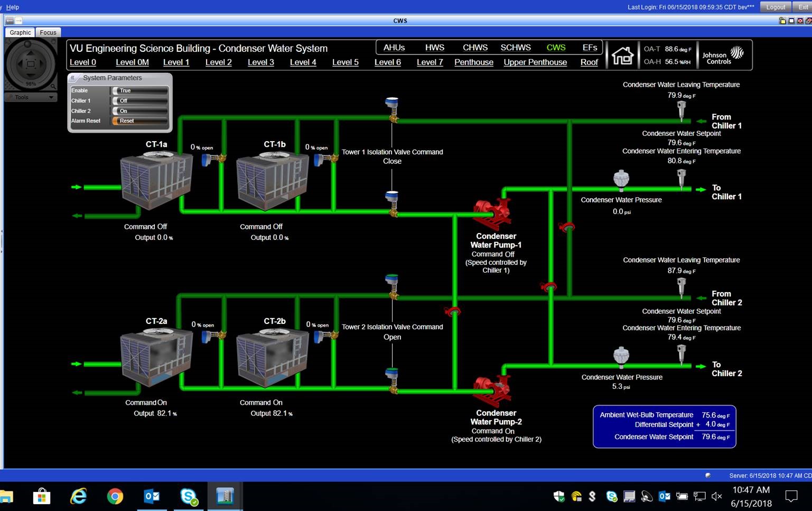Open the EFs system page

pyautogui.click(x=590, y=48)
